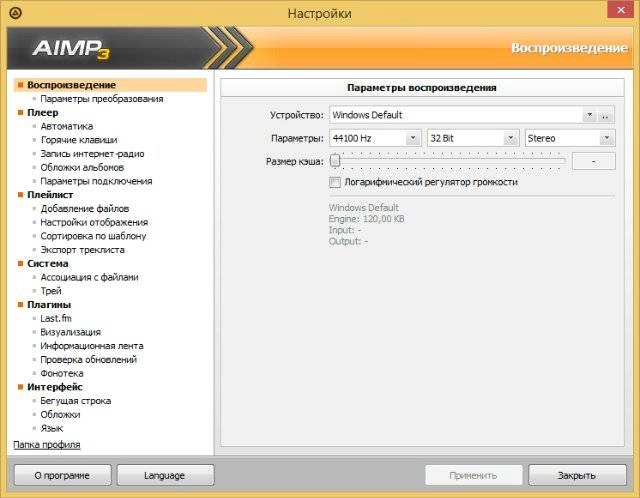Open the 44100 Hz sample rate dropdown

[x=413, y=138]
